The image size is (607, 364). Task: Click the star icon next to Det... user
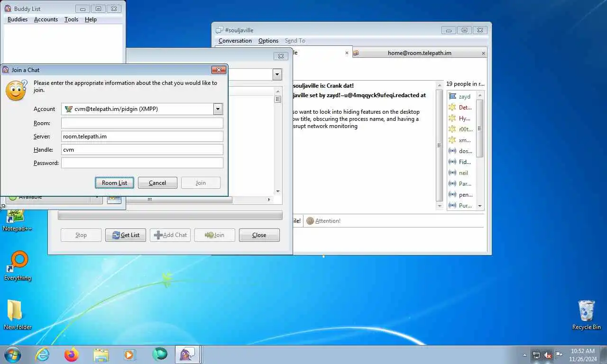click(x=452, y=107)
